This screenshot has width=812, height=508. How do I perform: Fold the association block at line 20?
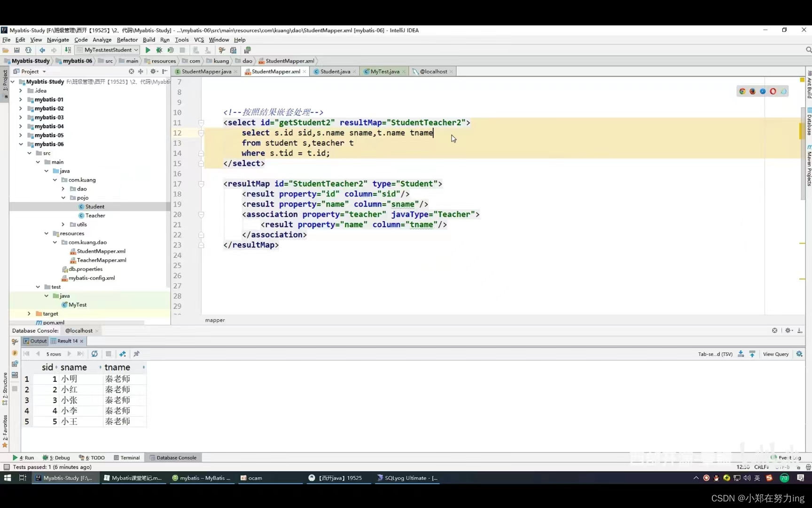201,214
